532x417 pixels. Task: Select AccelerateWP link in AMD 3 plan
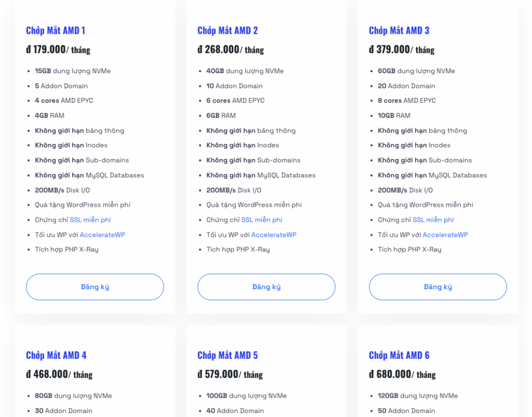pyautogui.click(x=445, y=235)
